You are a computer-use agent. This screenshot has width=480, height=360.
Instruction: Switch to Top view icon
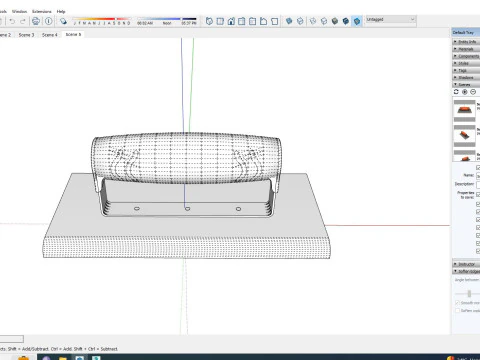220,21
